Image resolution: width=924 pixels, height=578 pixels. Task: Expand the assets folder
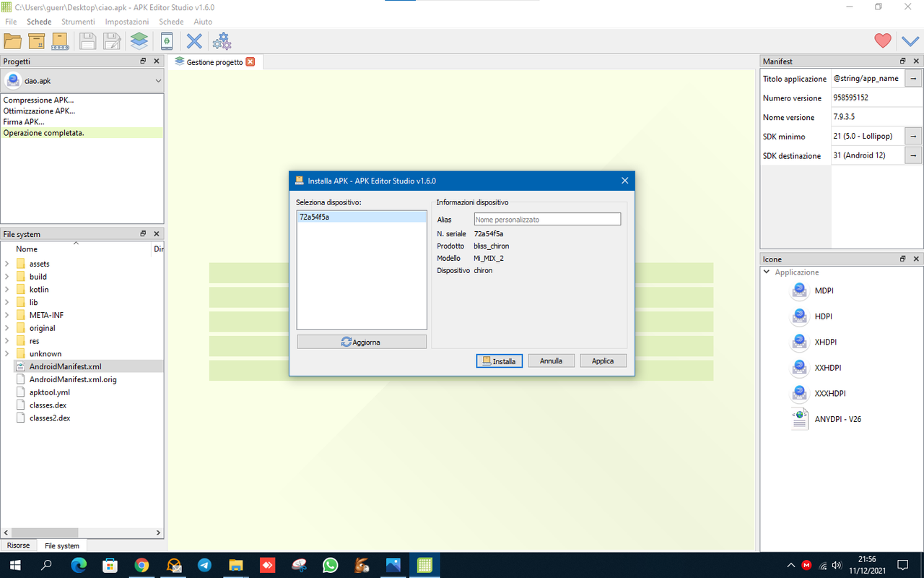6,264
